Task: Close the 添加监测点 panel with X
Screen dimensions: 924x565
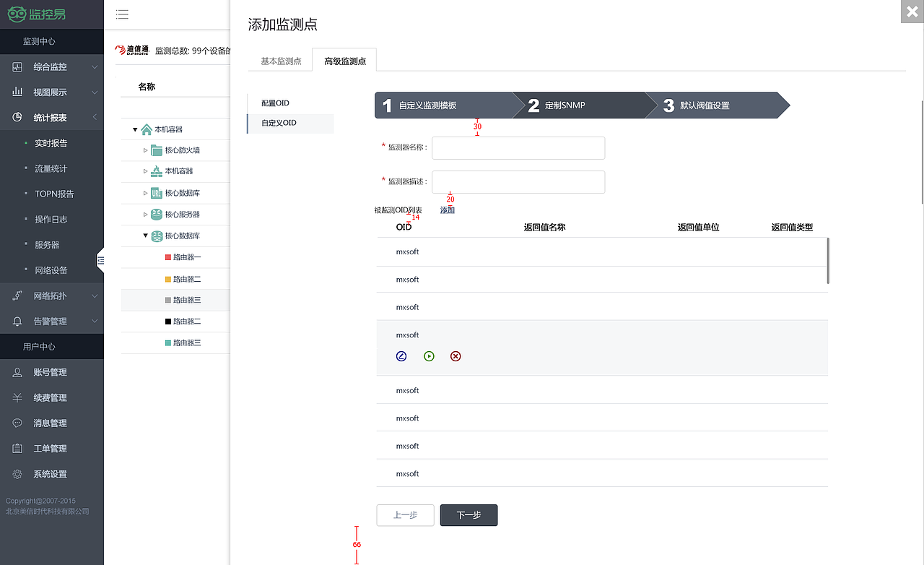Action: click(x=912, y=12)
